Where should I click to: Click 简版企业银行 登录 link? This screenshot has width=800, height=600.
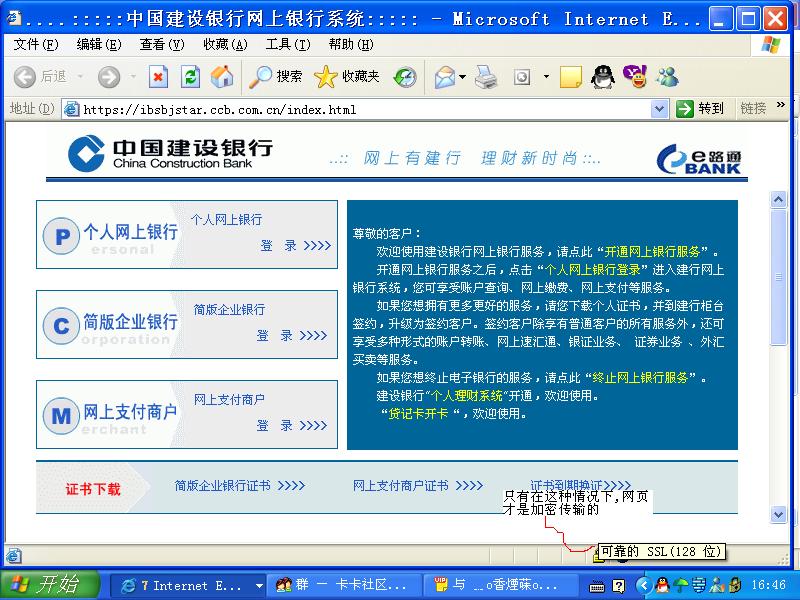[292, 335]
